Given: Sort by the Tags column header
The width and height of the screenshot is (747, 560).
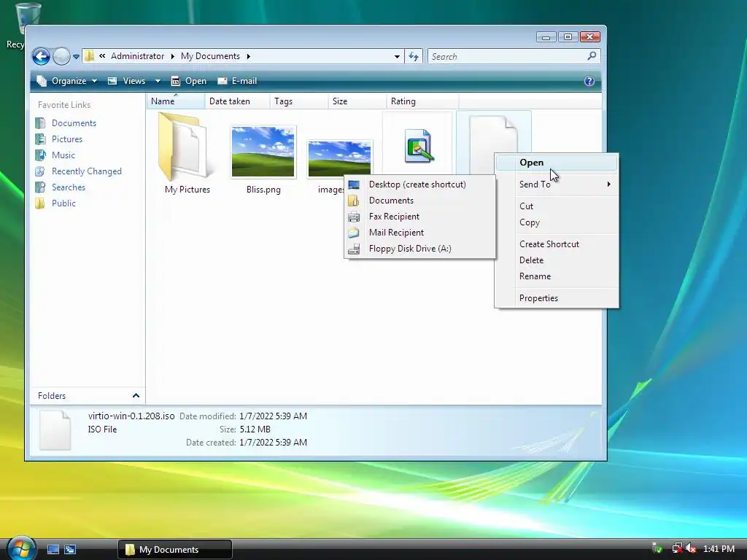Looking at the screenshot, I should 298,101.
